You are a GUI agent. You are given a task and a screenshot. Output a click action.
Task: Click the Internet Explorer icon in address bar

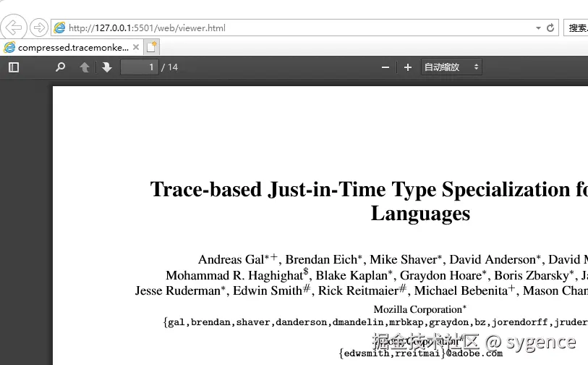pos(59,28)
